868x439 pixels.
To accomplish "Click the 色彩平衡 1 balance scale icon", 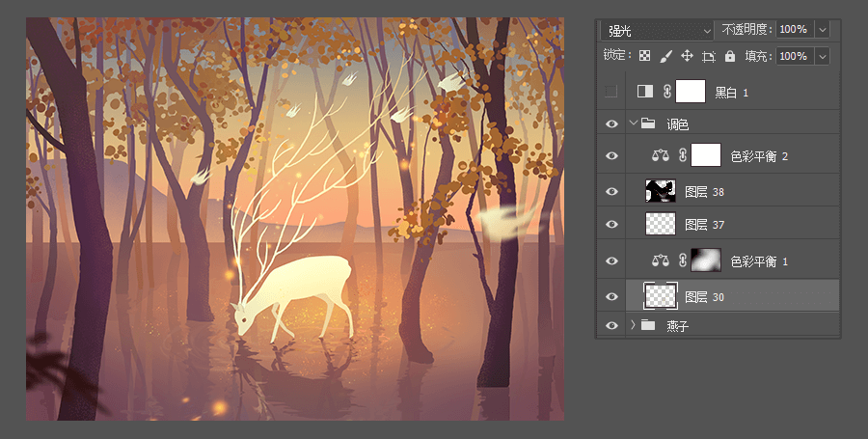I will click(661, 261).
